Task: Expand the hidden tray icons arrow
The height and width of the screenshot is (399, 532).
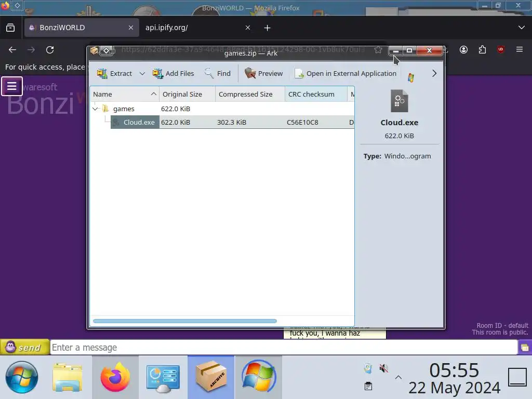Action: 398,377
